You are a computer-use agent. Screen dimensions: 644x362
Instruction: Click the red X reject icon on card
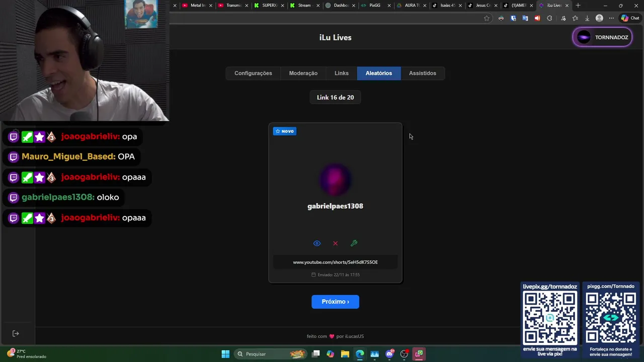[x=336, y=243]
